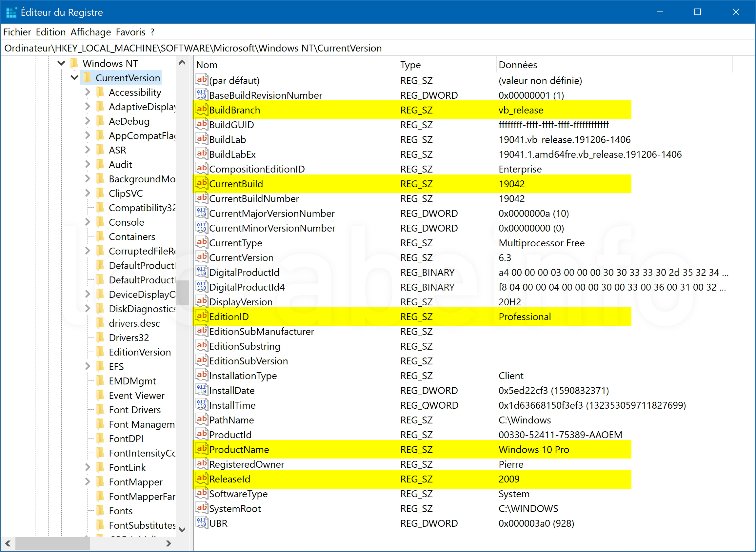This screenshot has width=756, height=552.
Task: Collapse the Windows NT tree node
Action: click(x=61, y=63)
